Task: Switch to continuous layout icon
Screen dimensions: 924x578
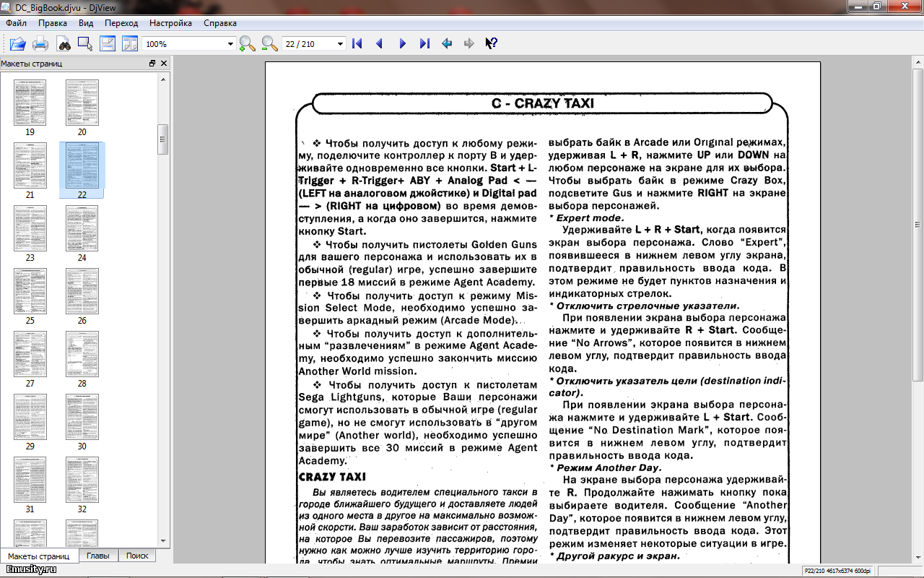Action: [x=108, y=44]
